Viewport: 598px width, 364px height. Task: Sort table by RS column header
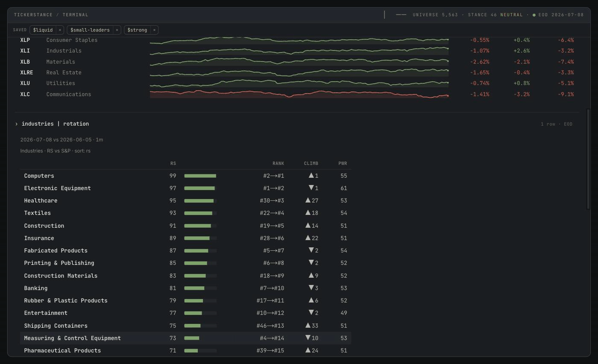point(173,163)
